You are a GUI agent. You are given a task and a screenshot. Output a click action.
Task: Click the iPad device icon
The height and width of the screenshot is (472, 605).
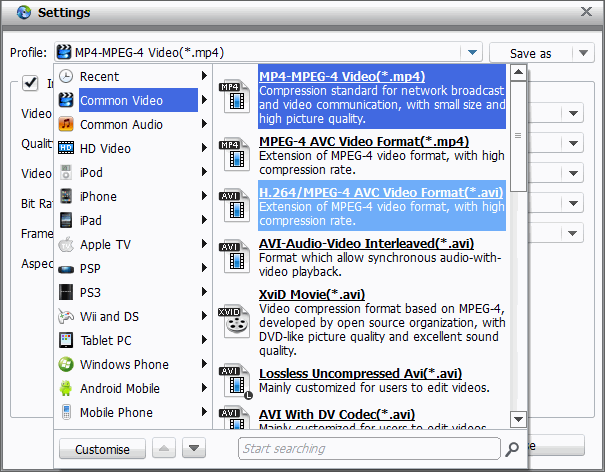pyautogui.click(x=66, y=220)
